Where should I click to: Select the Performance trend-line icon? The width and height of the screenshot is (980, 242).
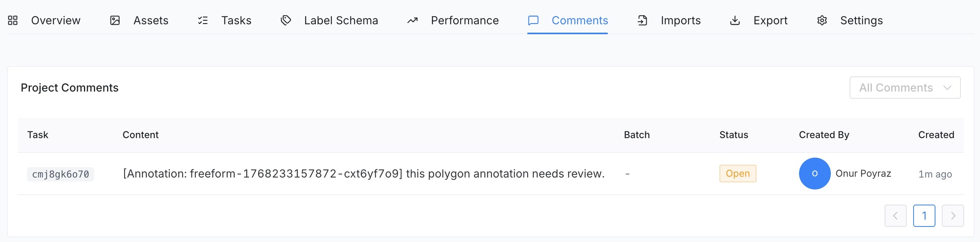[x=412, y=20]
